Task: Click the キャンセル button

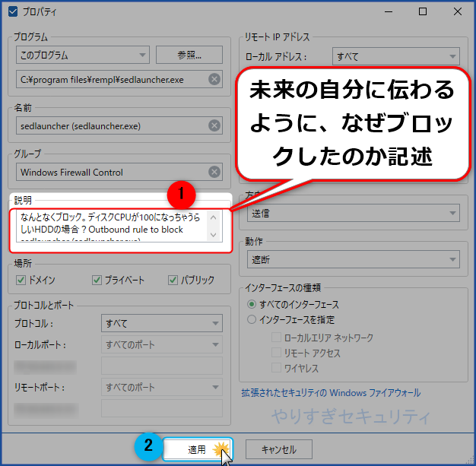Action: pos(279,449)
